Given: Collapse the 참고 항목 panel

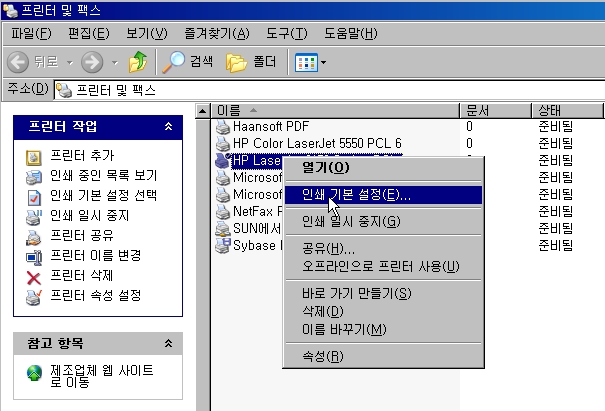Looking at the screenshot, I should click(x=169, y=343).
